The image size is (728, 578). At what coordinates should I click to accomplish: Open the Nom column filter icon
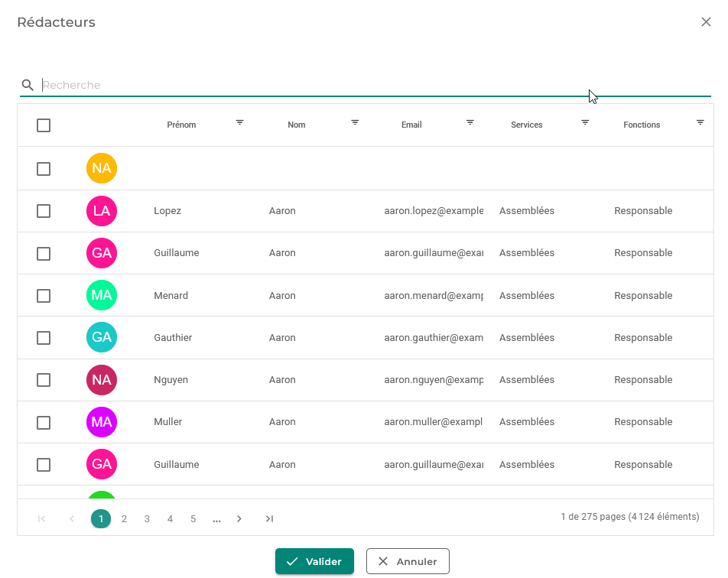(355, 122)
